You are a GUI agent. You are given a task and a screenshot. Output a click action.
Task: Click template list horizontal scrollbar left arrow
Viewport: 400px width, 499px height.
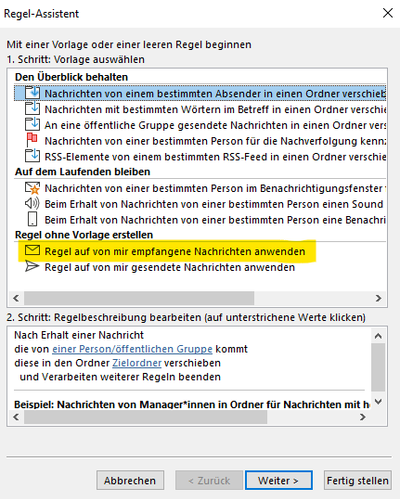[x=16, y=298]
